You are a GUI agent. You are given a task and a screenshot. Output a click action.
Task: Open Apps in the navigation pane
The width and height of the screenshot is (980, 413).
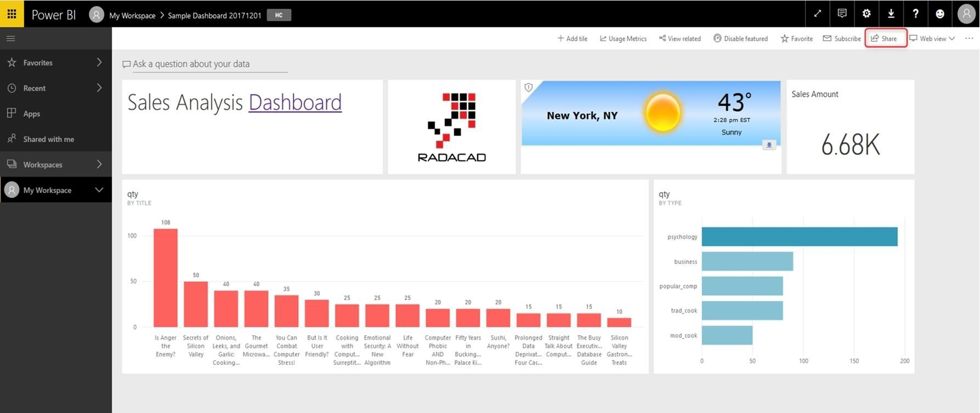pos(31,114)
